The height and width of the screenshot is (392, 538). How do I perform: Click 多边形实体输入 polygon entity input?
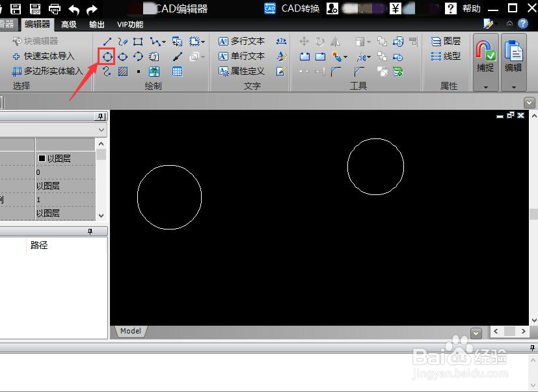click(x=47, y=71)
